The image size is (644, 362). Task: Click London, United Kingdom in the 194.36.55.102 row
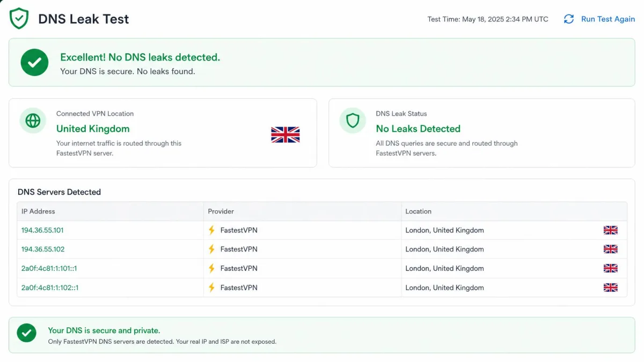tap(444, 249)
